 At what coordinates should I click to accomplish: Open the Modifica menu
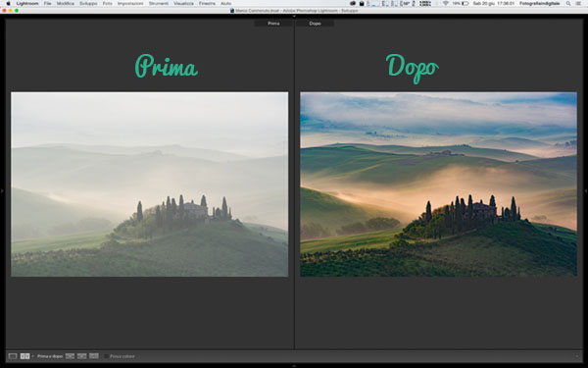coord(66,3)
